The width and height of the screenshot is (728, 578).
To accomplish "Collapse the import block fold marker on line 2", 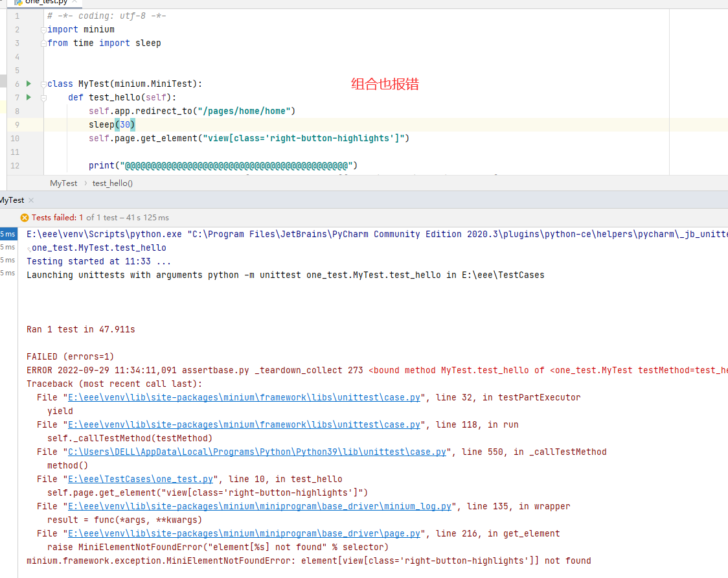I will click(43, 30).
